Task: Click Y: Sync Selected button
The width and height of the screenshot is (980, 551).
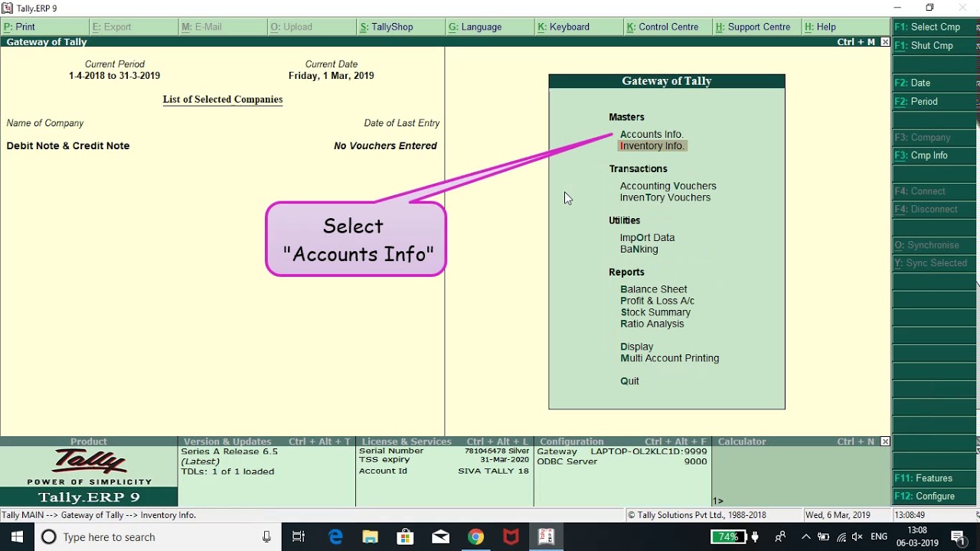Action: (935, 263)
